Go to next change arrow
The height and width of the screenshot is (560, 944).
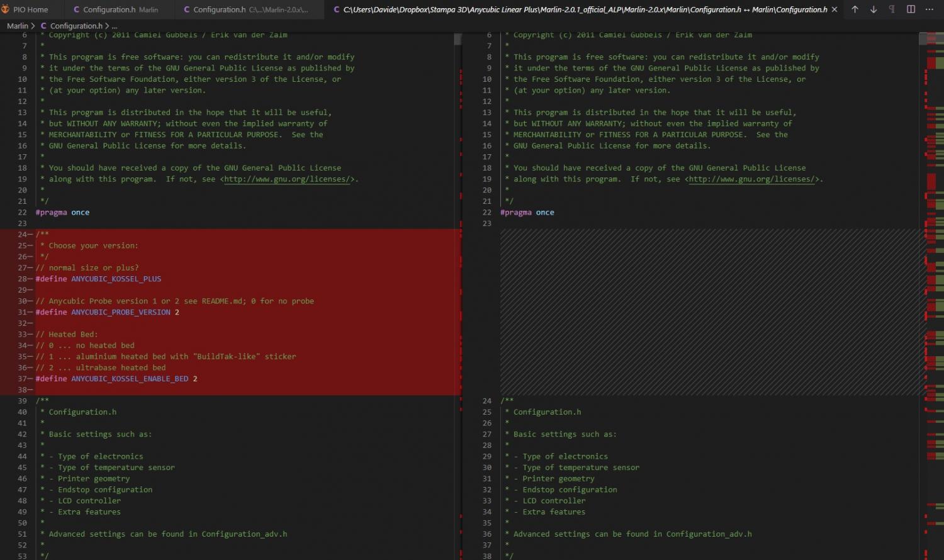tap(874, 9)
